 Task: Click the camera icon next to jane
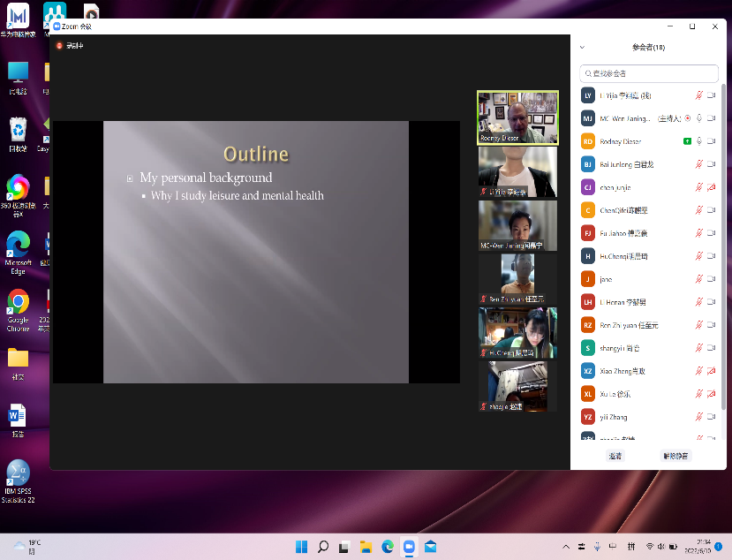[711, 278]
